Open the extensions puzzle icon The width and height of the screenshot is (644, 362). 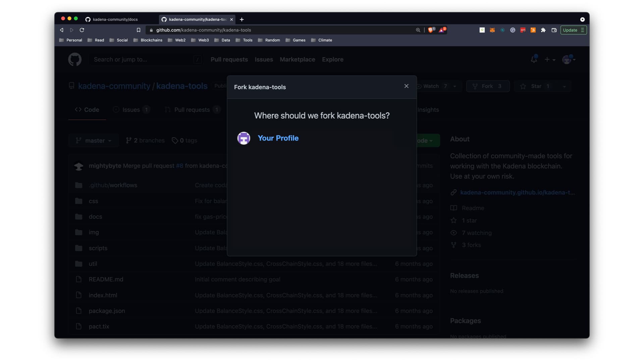tap(543, 30)
